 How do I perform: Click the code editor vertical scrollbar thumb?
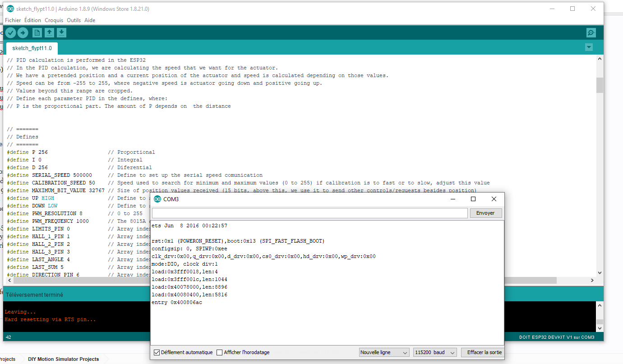point(600,85)
